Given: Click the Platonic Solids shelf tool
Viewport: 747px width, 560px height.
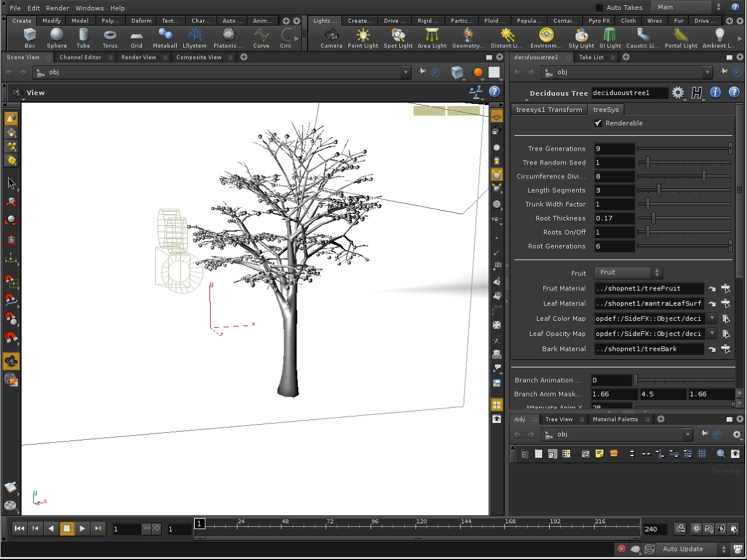Looking at the screenshot, I should click(x=228, y=38).
